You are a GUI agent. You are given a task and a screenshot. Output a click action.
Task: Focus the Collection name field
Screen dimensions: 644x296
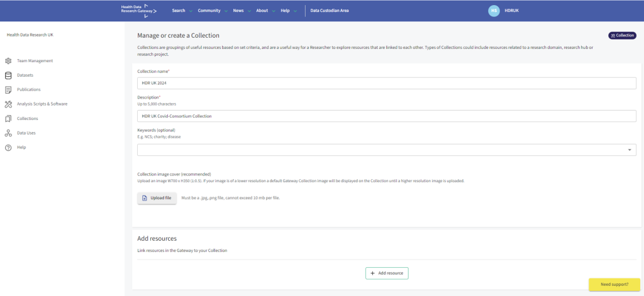coord(387,83)
